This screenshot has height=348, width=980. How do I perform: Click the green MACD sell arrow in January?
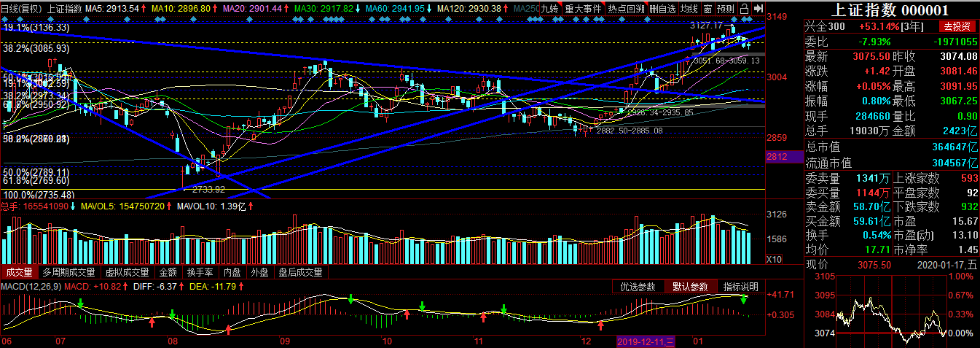[743, 300]
